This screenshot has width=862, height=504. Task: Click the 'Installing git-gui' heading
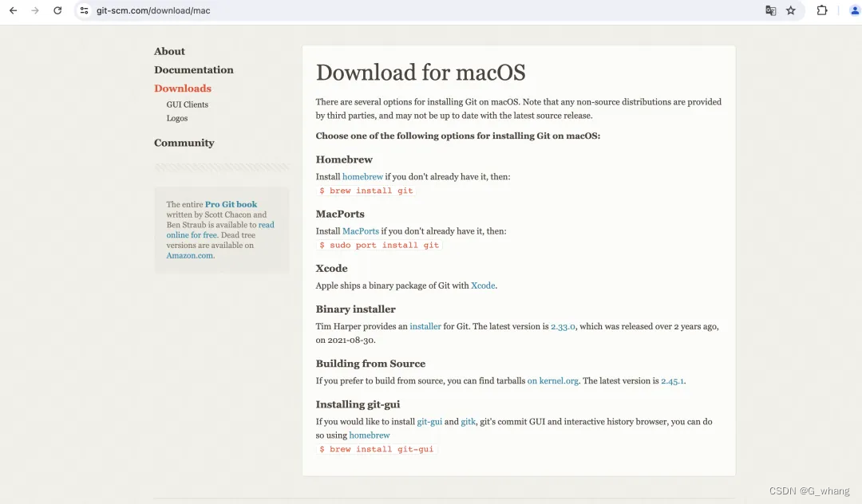358,404
